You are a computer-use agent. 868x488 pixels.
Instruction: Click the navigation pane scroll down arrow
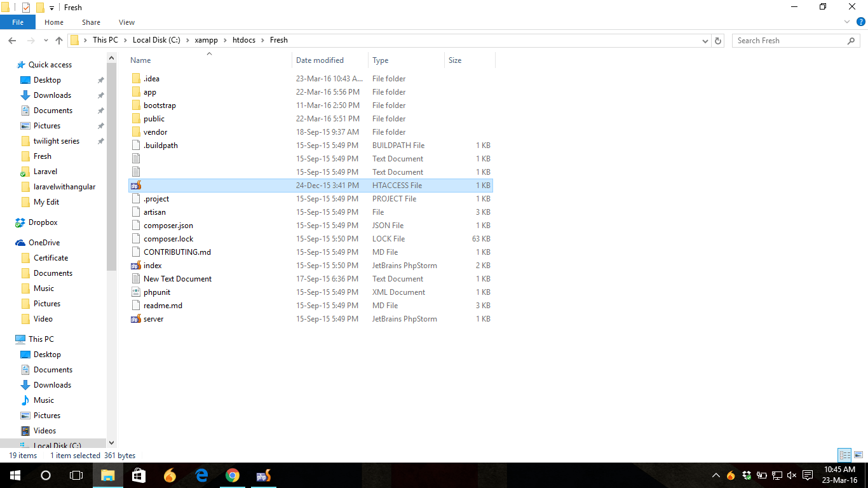[112, 443]
